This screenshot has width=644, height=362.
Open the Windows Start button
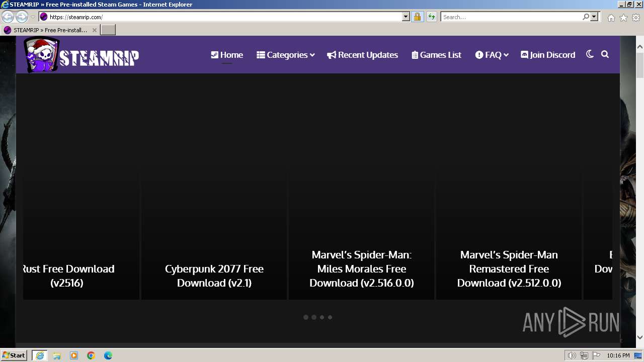click(14, 355)
